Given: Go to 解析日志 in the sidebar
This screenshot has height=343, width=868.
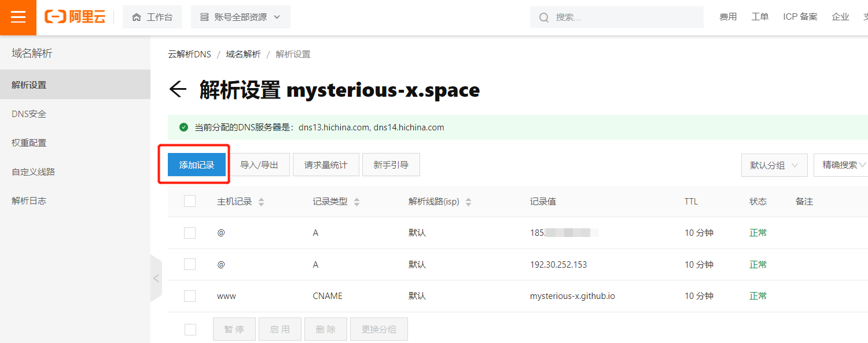Looking at the screenshot, I should (x=29, y=201).
